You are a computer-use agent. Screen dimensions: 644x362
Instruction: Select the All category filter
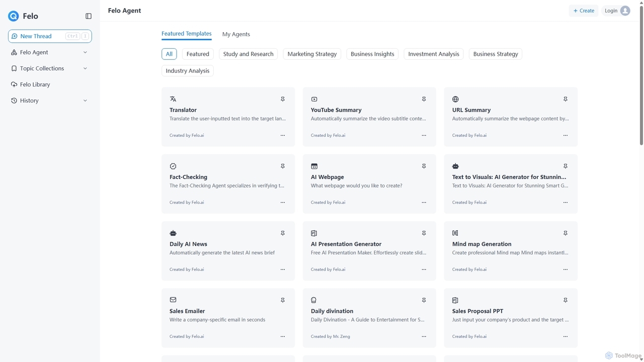[169, 54]
